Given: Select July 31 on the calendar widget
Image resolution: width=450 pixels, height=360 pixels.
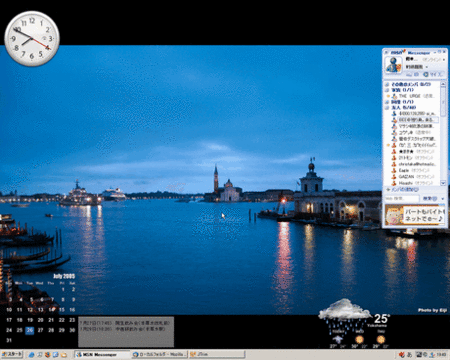Looking at the screenshot, I should coord(9,340).
